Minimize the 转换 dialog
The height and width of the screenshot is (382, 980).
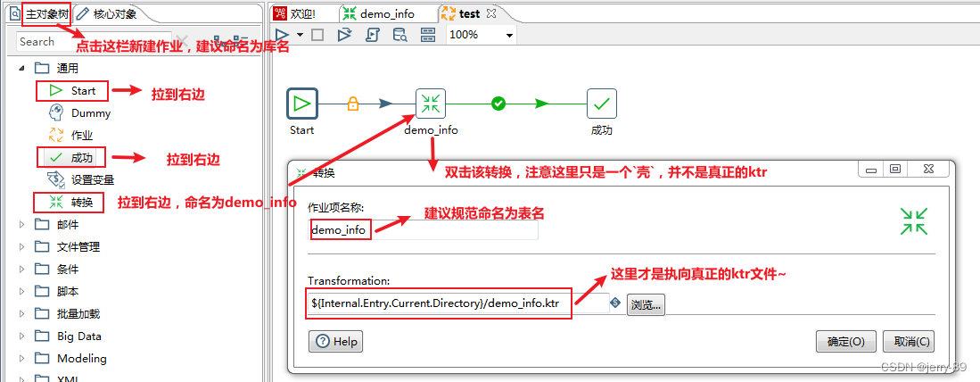point(871,169)
